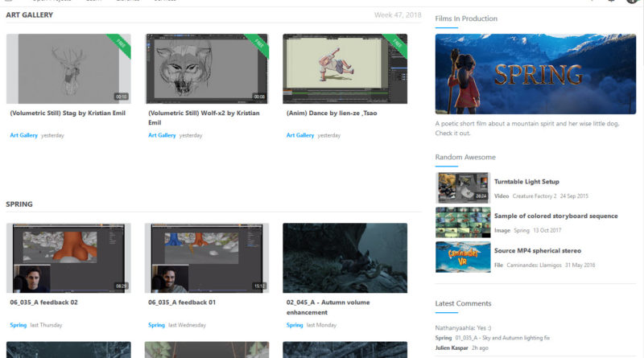Click Art Gallery link under Dance post
The image size is (644, 358).
pos(300,135)
